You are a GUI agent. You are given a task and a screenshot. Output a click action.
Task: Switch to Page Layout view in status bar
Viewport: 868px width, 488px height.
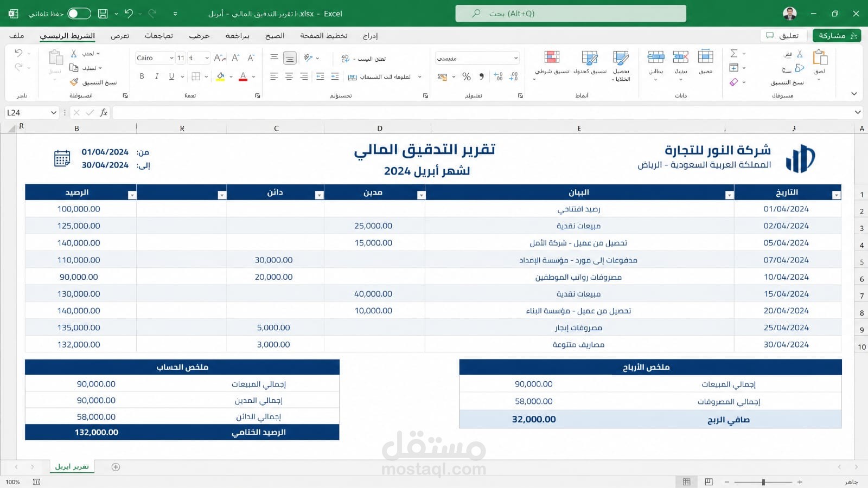tap(709, 481)
